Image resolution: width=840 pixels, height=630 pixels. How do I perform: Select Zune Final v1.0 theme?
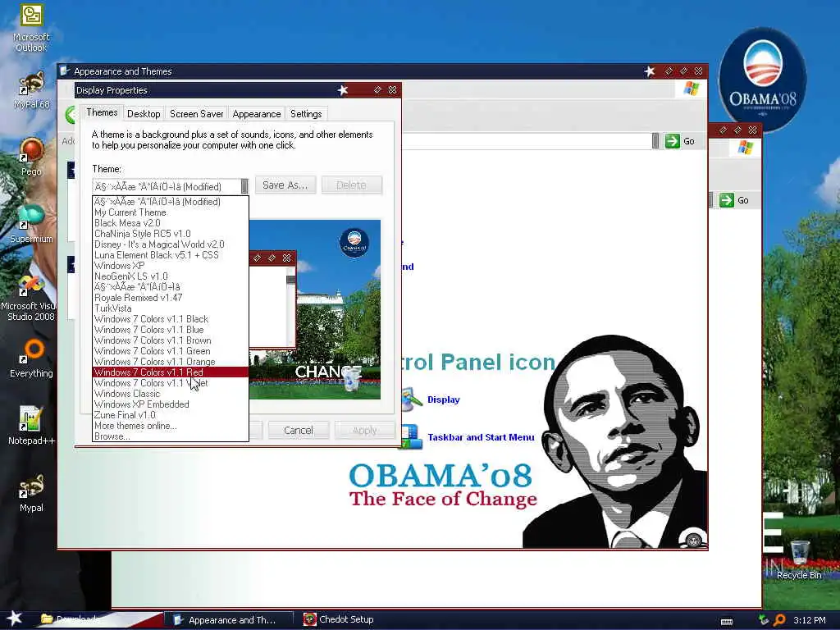[x=171, y=415]
